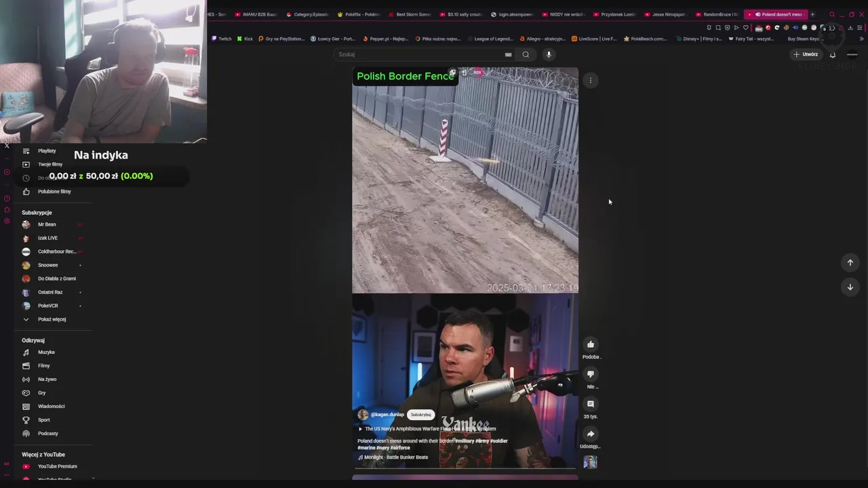Screen dimensions: 868x488
Task: Open Allegro bookmark
Action: click(542, 39)
